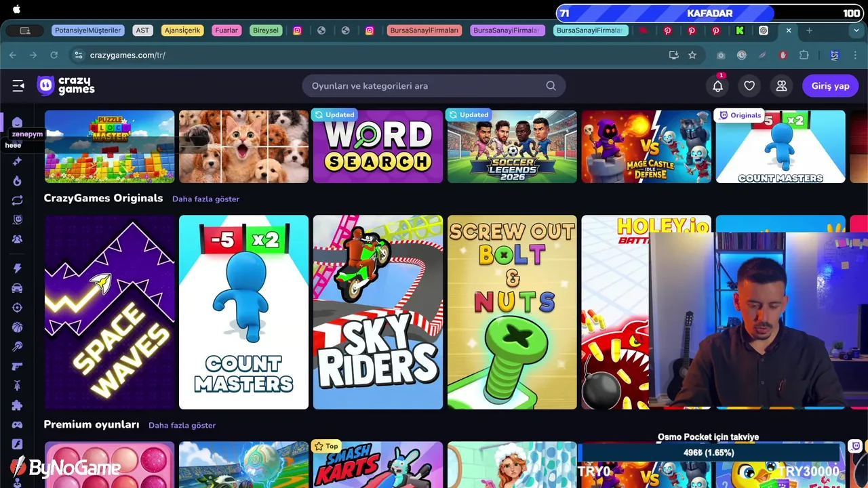The image size is (868, 488).
Task: Open Controller games icon in the sidebar
Action: [x=17, y=425]
